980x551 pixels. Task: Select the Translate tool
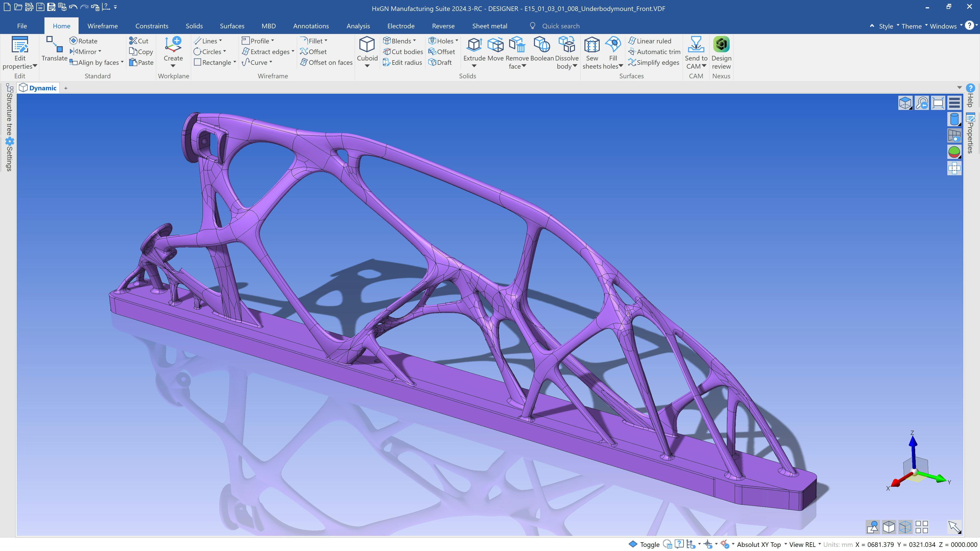click(x=54, y=49)
